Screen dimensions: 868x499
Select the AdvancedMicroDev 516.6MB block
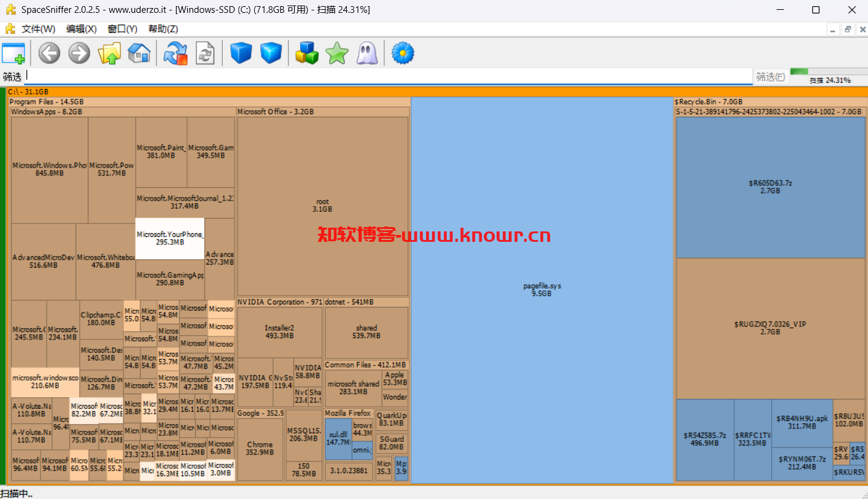click(44, 261)
